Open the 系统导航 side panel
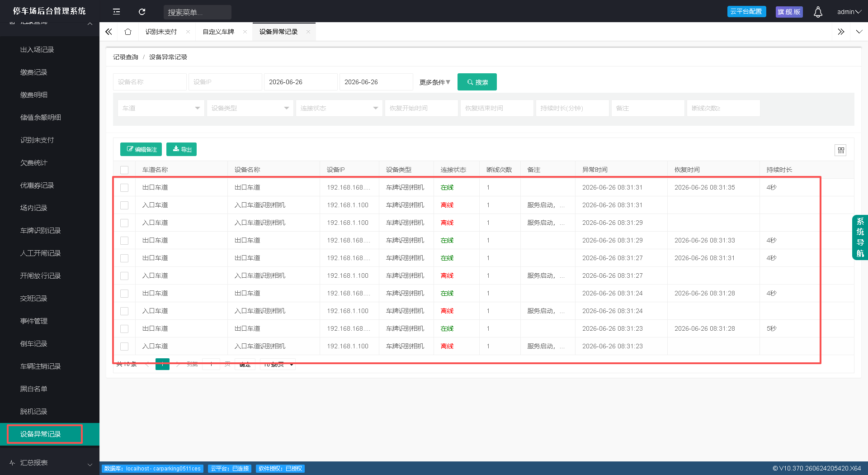868x475 pixels. [x=860, y=237]
